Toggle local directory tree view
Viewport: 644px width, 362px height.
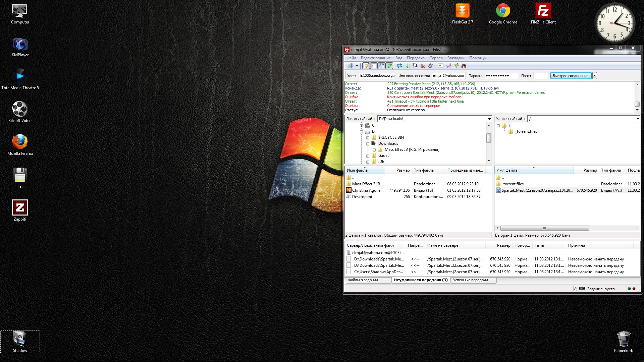[374, 66]
